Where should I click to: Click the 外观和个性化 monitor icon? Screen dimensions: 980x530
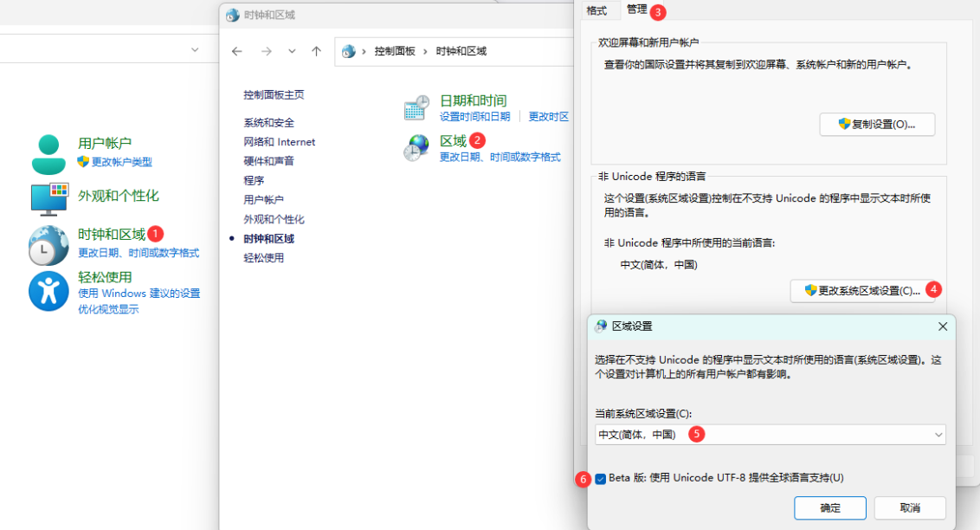(x=48, y=198)
